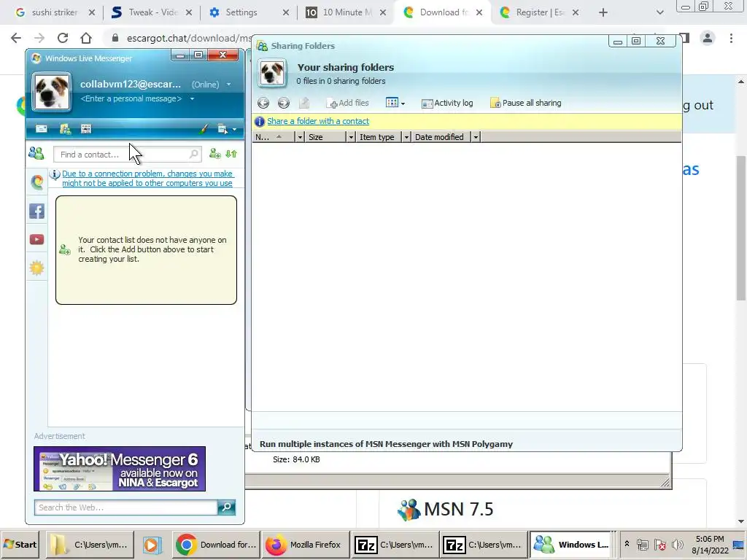Click the dog picture in Sharing Folders
This screenshot has height=560, width=747.
(272, 73)
